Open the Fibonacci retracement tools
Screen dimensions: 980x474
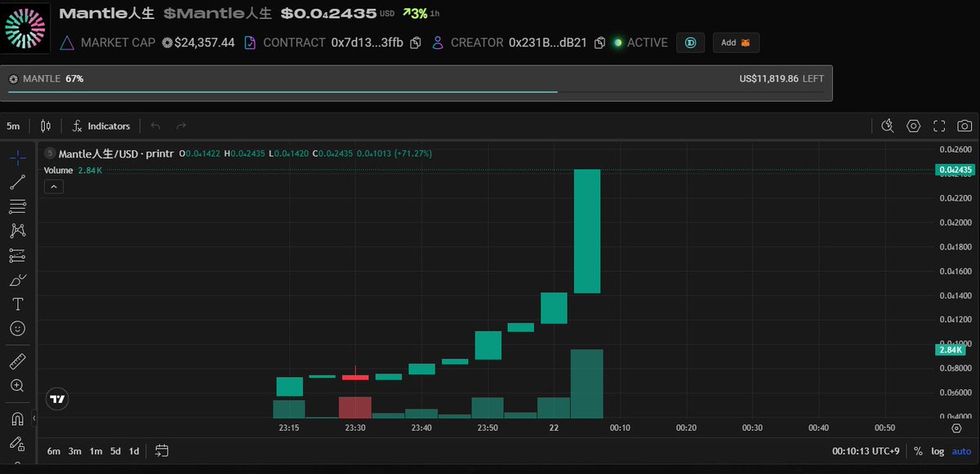click(17, 206)
